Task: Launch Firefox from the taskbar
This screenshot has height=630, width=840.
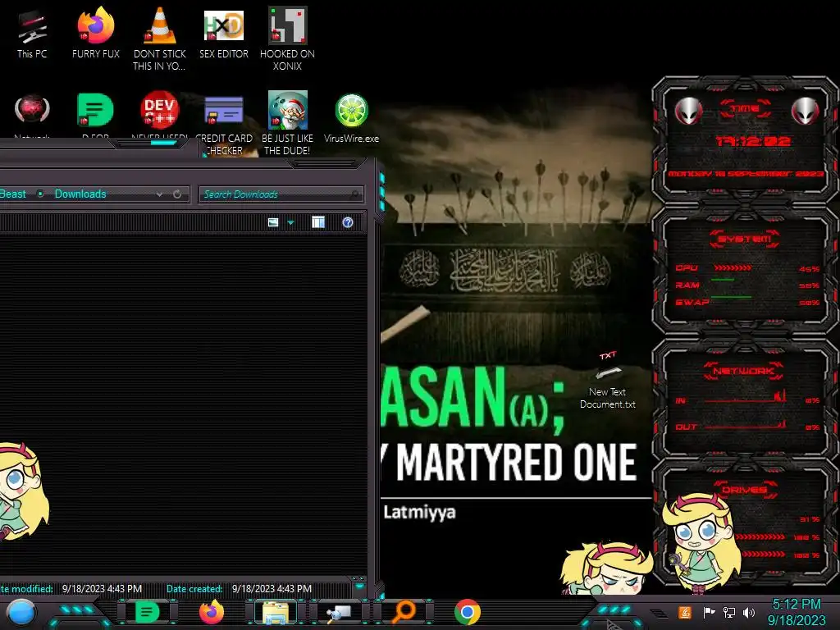Action: click(x=212, y=612)
